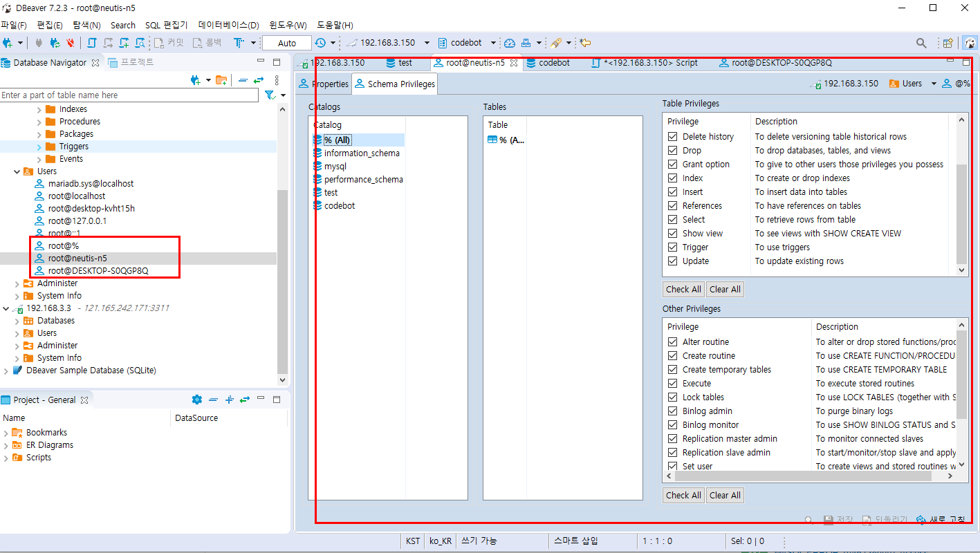Click the transaction log clock icon
This screenshot has height=553, width=980.
[x=320, y=43]
